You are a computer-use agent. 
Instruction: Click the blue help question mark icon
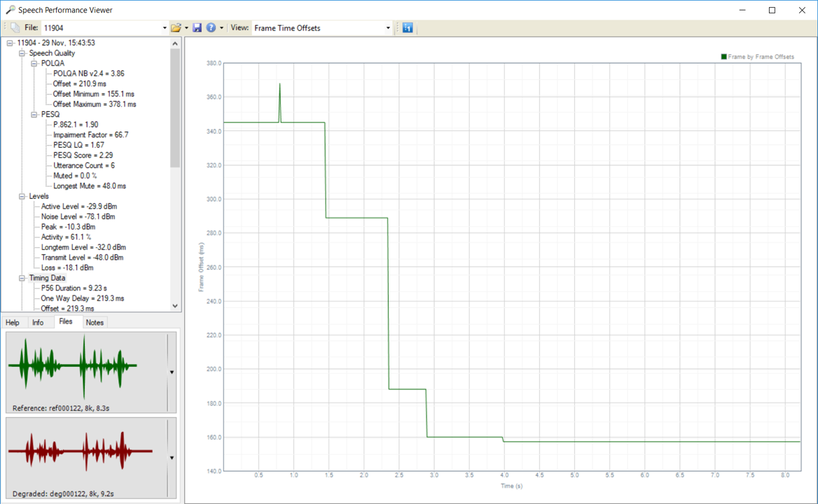click(211, 28)
